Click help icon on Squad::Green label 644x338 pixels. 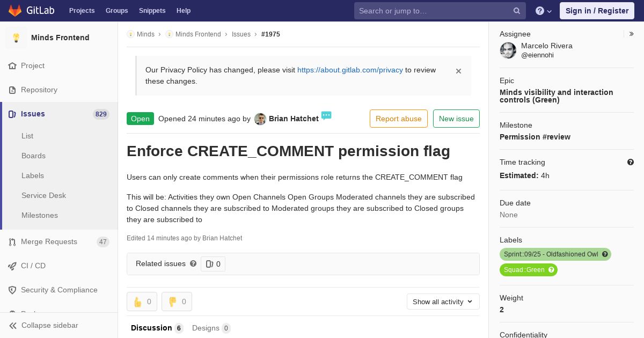point(551,270)
